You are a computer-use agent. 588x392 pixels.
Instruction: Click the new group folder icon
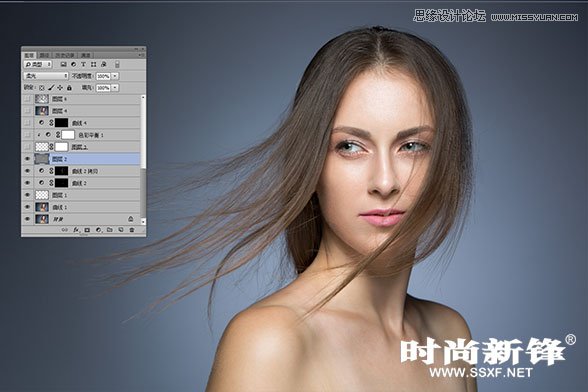point(110,230)
